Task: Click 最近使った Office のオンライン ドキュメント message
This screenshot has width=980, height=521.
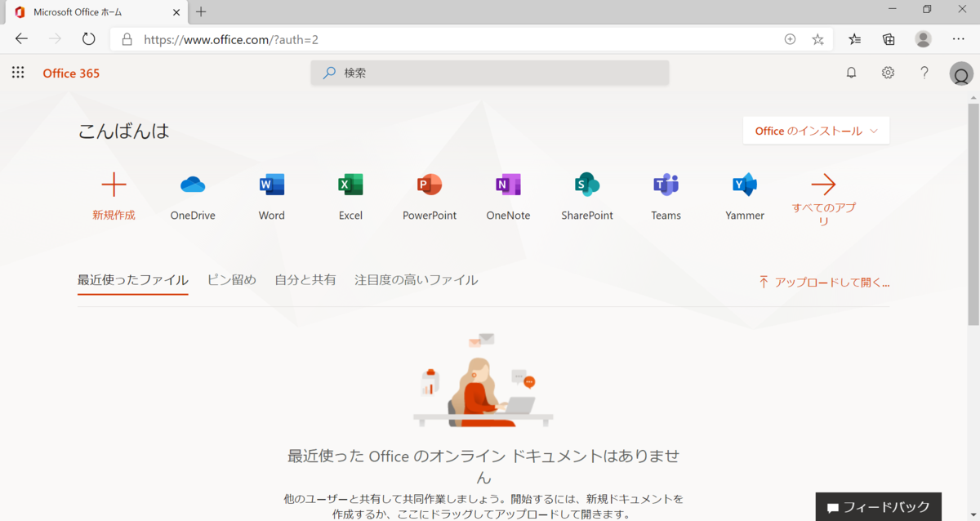Action: click(483, 465)
